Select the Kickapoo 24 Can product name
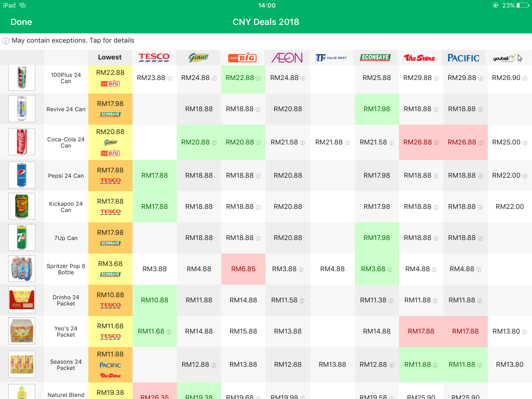 click(66, 207)
